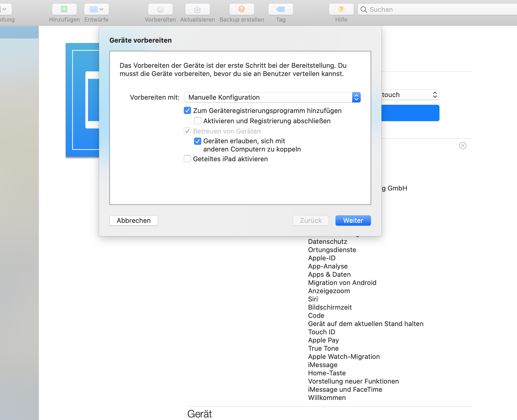Click the circled X clear icon
Viewport: 517px width, 420px height.
463,146
